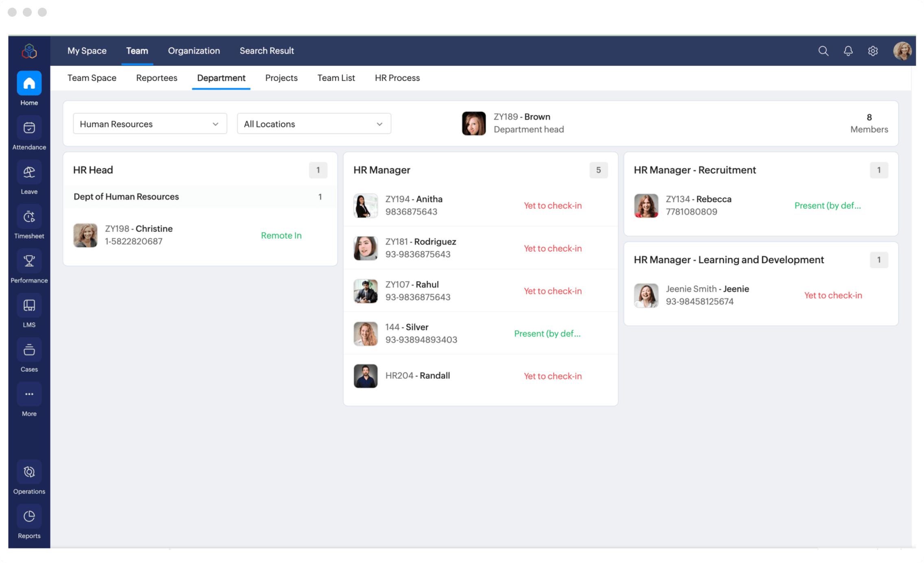This screenshot has width=924, height=563.
Task: Click employee name Christine
Action: (x=154, y=229)
